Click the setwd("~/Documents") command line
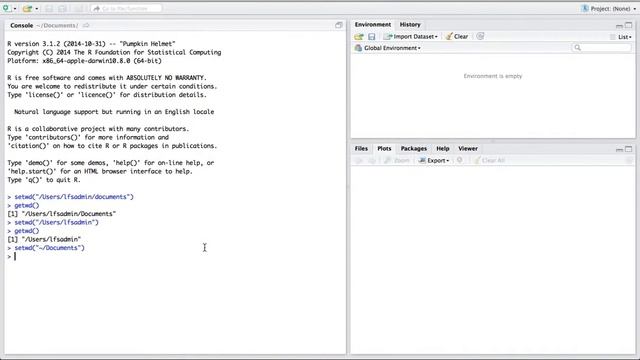 pos(49,248)
